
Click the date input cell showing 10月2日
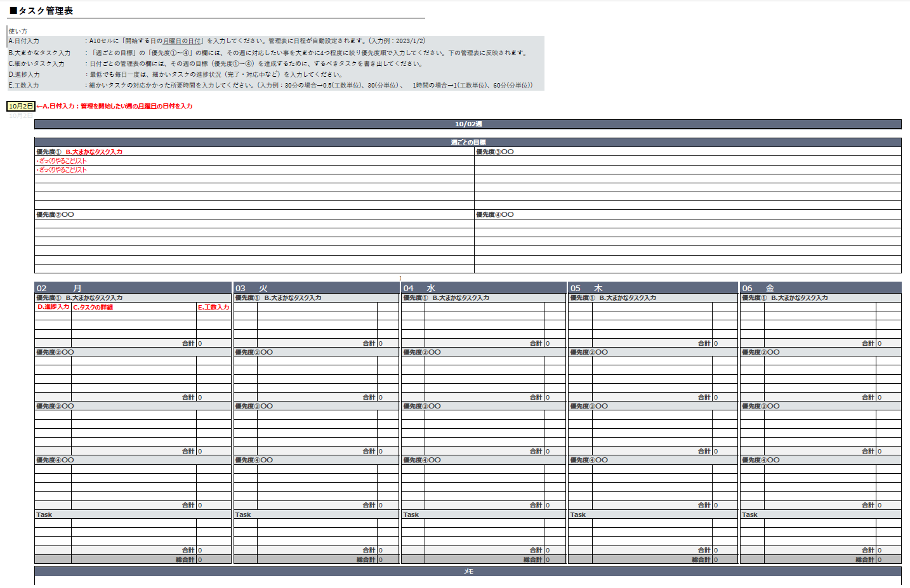click(x=20, y=107)
